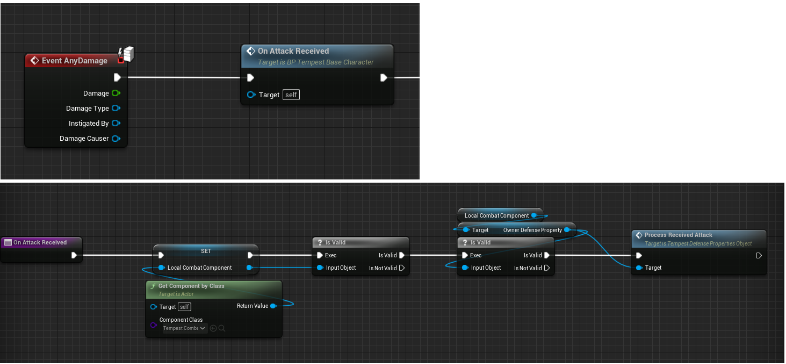
Task: Select the Event AnyDamage node header
Action: pyautogui.click(x=76, y=61)
